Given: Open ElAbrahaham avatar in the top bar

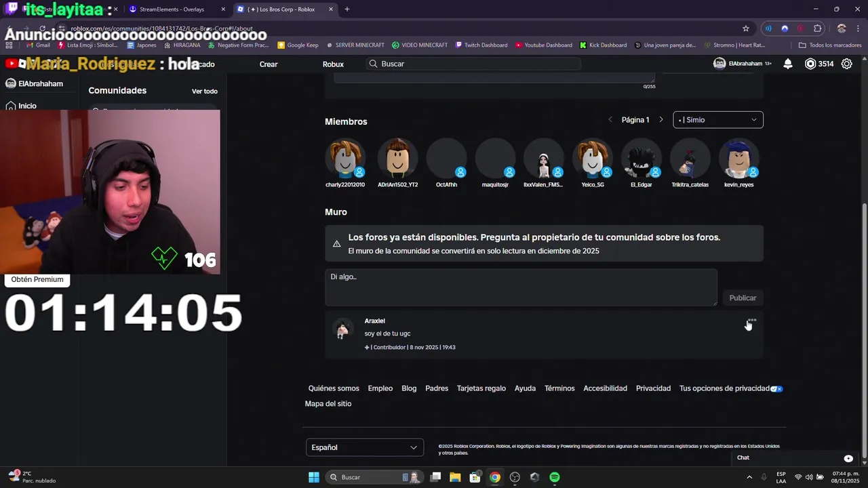Looking at the screenshot, I should point(719,64).
